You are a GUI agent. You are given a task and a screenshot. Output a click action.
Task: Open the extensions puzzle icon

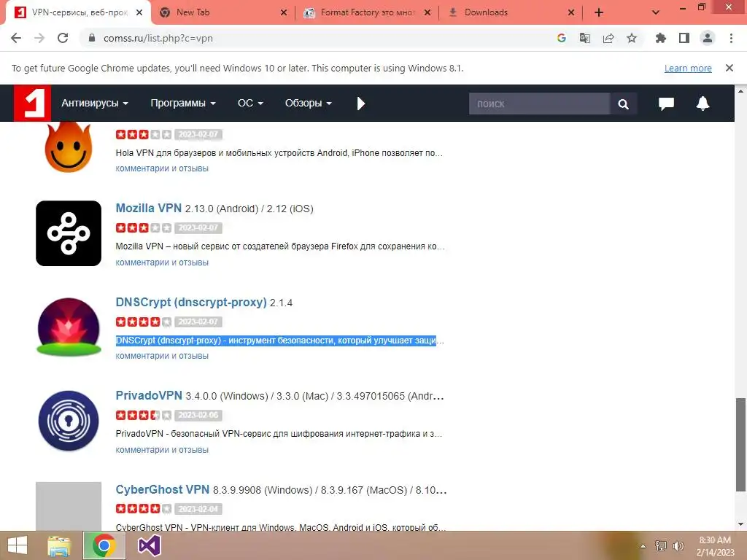660,38
